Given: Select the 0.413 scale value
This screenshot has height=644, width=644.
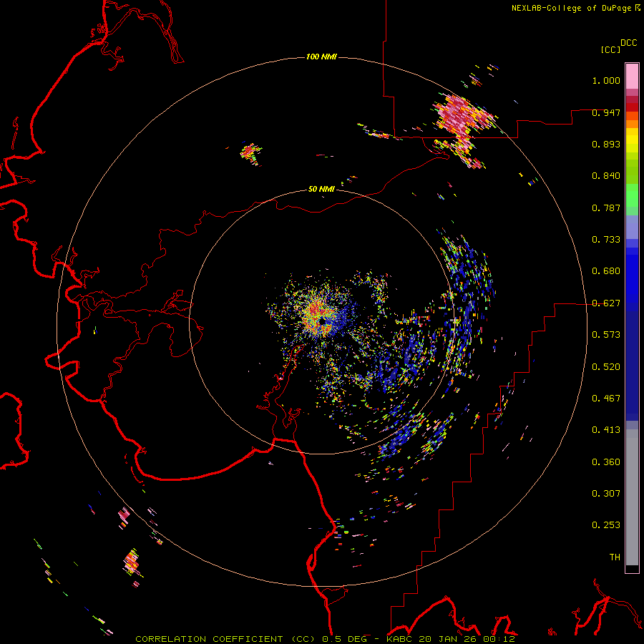Looking at the screenshot, I should (x=606, y=430).
